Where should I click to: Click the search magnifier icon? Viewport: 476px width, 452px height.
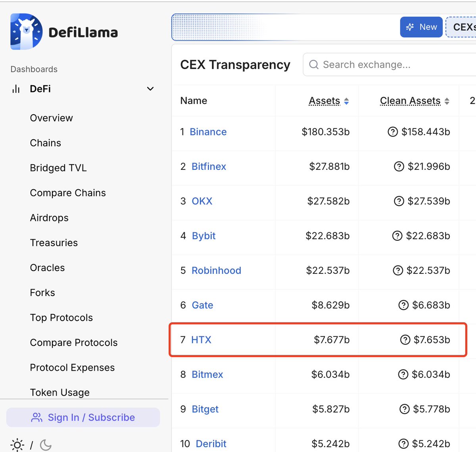pos(314,65)
